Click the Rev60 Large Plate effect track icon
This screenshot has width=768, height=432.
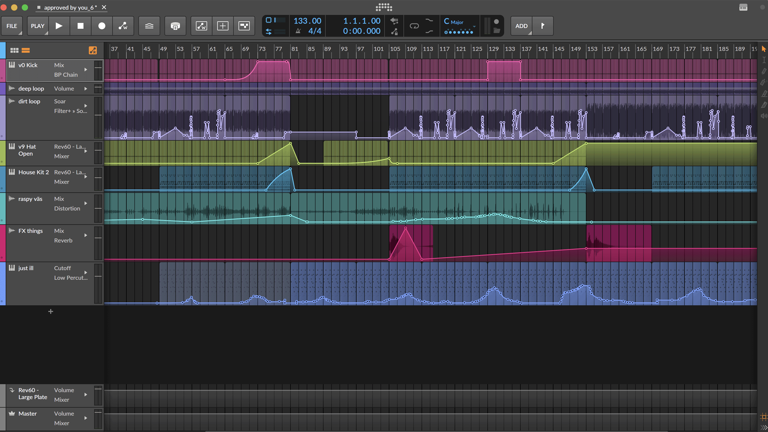point(12,390)
